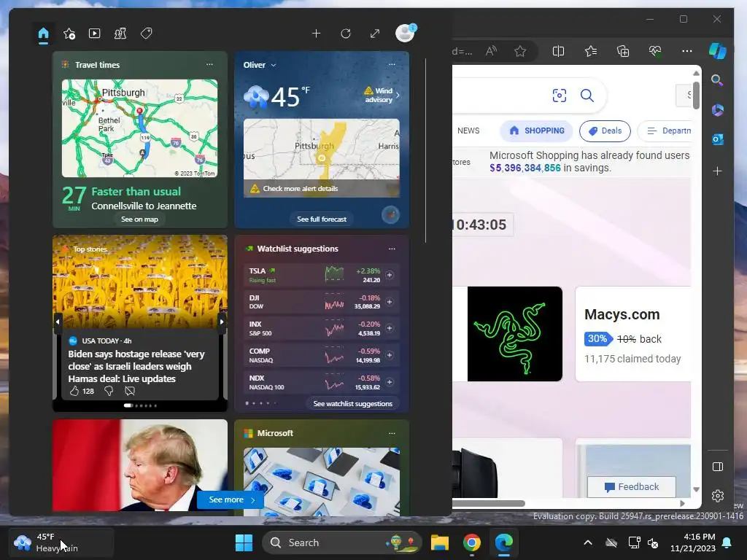Open Edge Settings and more menu
The height and width of the screenshot is (560, 747).
click(687, 51)
